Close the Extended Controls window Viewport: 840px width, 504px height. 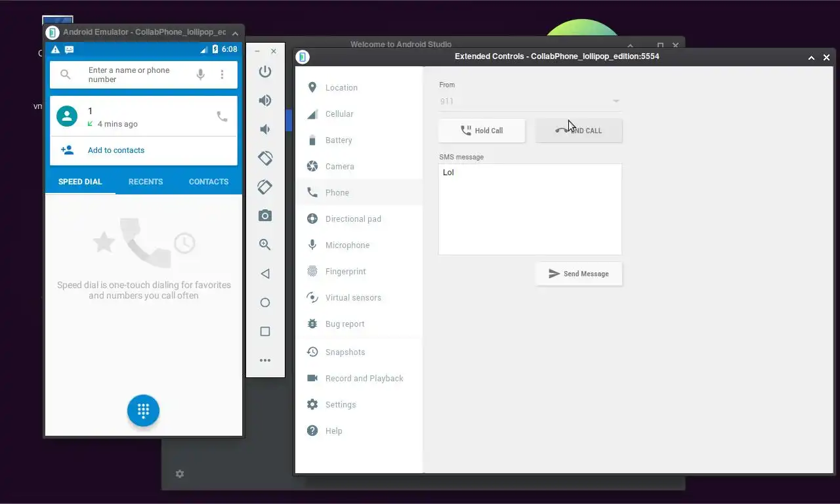(x=826, y=58)
